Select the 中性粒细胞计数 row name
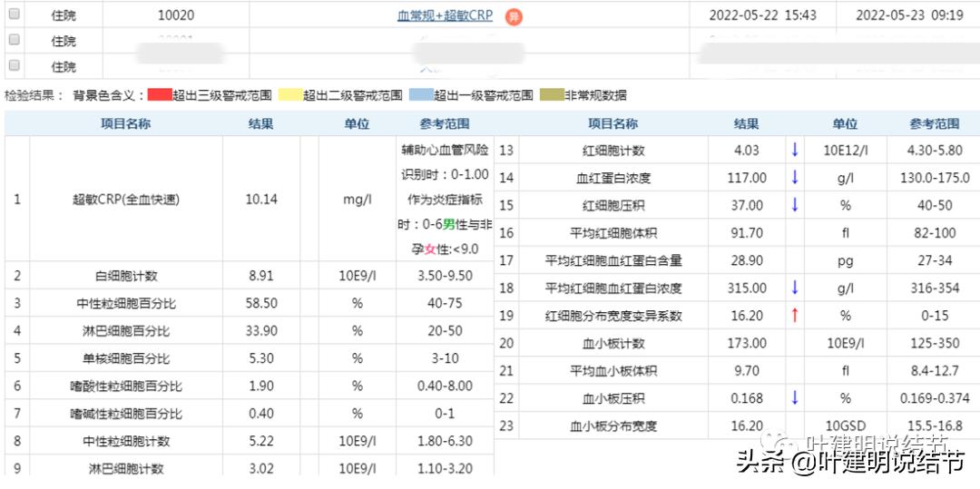The image size is (980, 489). (125, 441)
